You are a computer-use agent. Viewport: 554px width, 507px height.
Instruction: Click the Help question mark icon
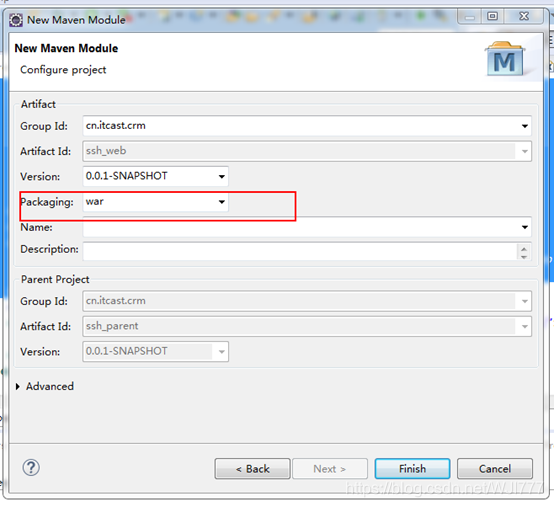pyautogui.click(x=31, y=468)
